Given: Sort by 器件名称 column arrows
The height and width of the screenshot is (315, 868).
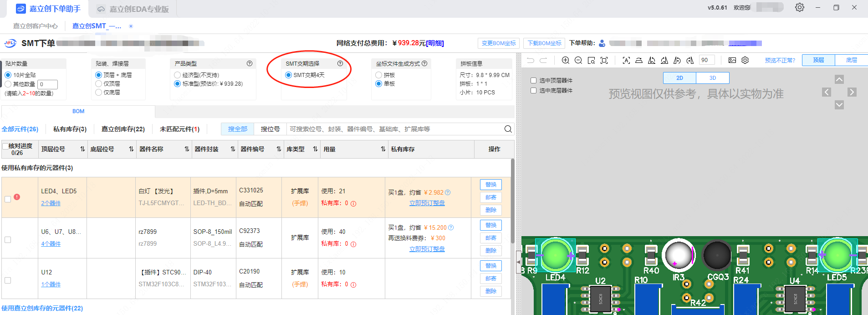Looking at the screenshot, I should [187, 150].
